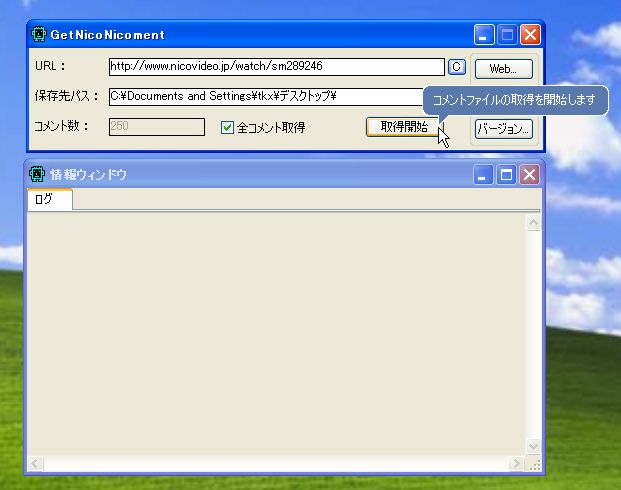Minimize the GetNicoNicoment window
This screenshot has width=621, height=490.
[484, 35]
